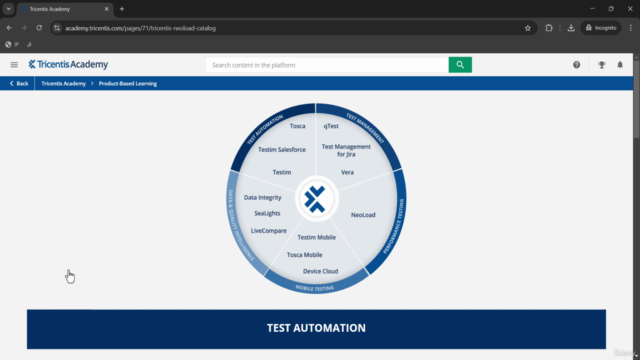Viewport: 640px width, 360px height.
Task: Open Tricentis Academy breadcrumb link
Action: (63, 83)
